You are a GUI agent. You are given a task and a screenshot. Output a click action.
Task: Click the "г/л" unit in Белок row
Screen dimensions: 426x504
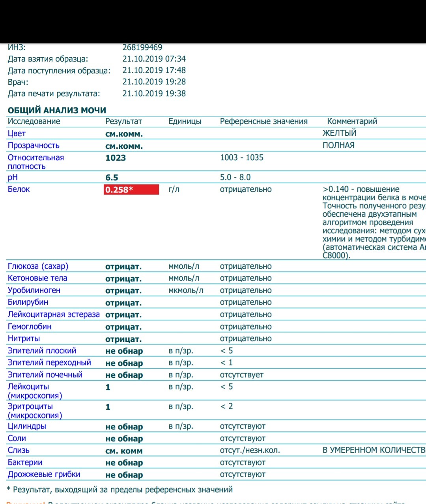[x=174, y=189]
